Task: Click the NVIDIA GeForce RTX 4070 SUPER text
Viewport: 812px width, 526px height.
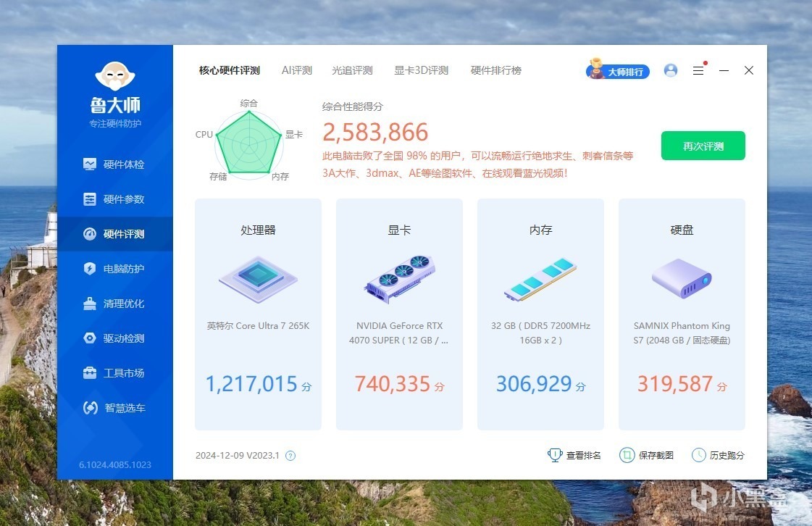Action: [x=398, y=333]
